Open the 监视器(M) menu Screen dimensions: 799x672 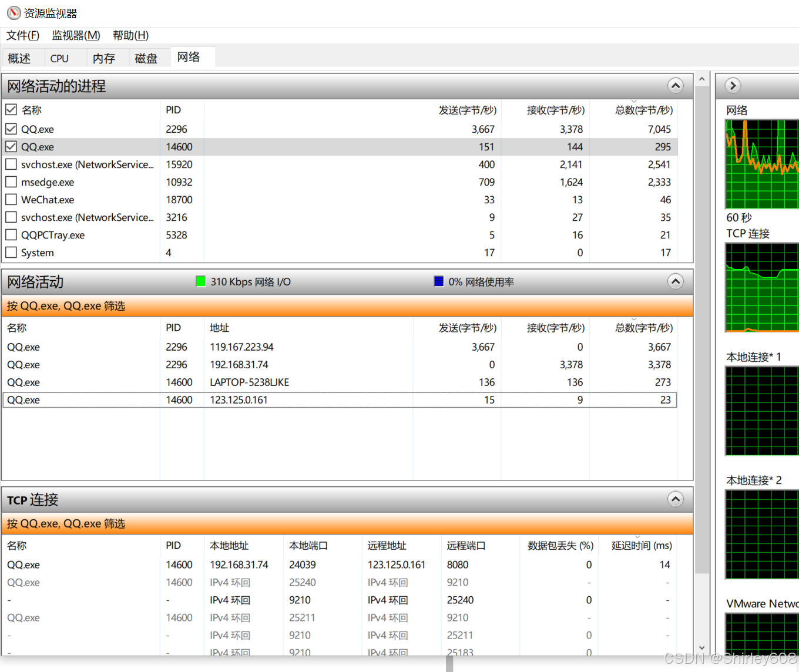(76, 35)
